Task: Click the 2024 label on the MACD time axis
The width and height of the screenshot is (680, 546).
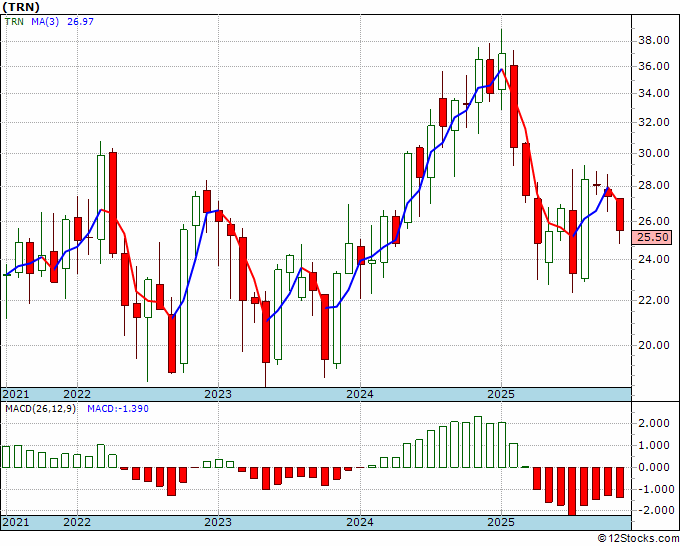Action: tap(360, 522)
